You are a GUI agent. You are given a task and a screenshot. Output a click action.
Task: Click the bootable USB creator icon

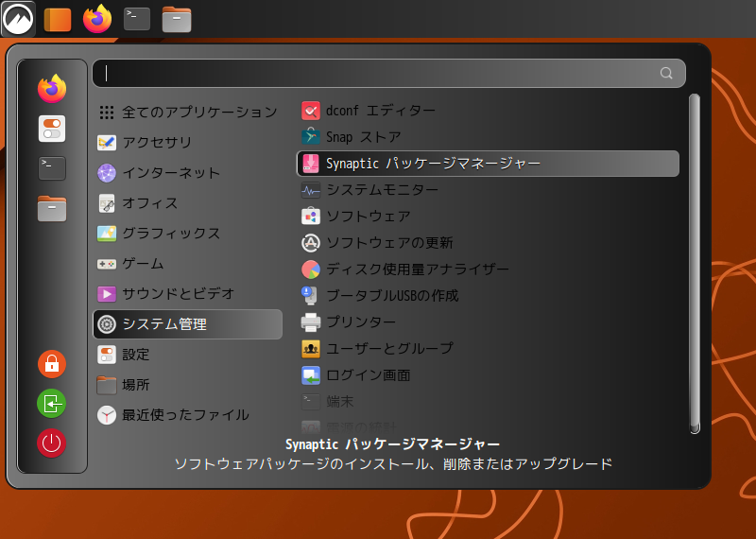pos(311,296)
